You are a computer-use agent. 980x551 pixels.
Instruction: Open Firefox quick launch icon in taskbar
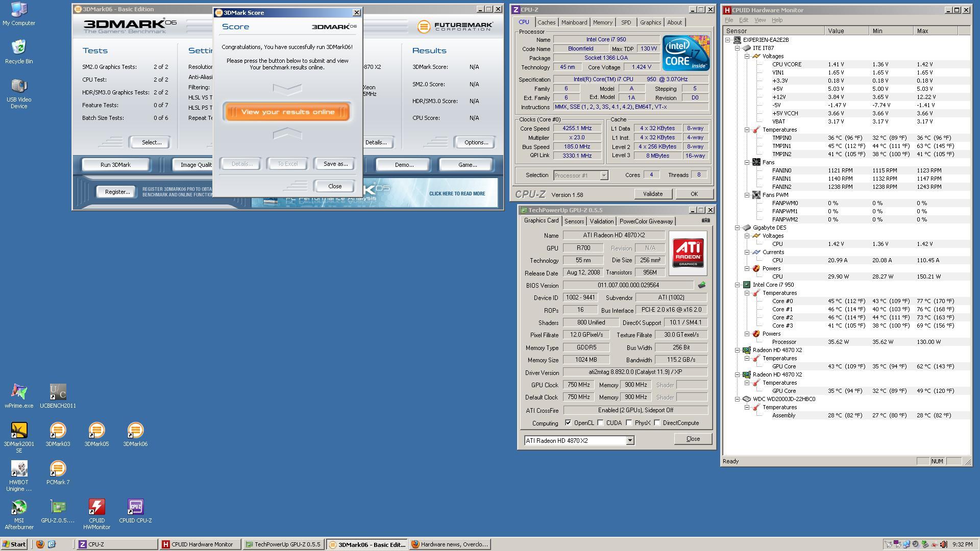40,544
